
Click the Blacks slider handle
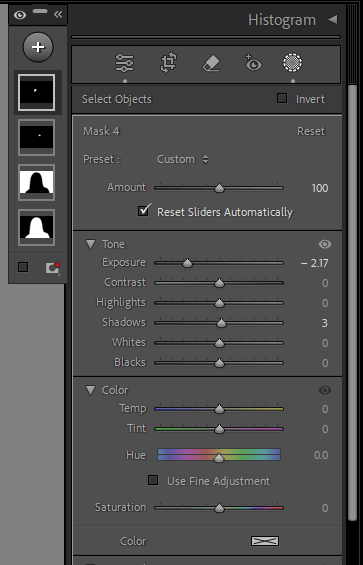219,364
